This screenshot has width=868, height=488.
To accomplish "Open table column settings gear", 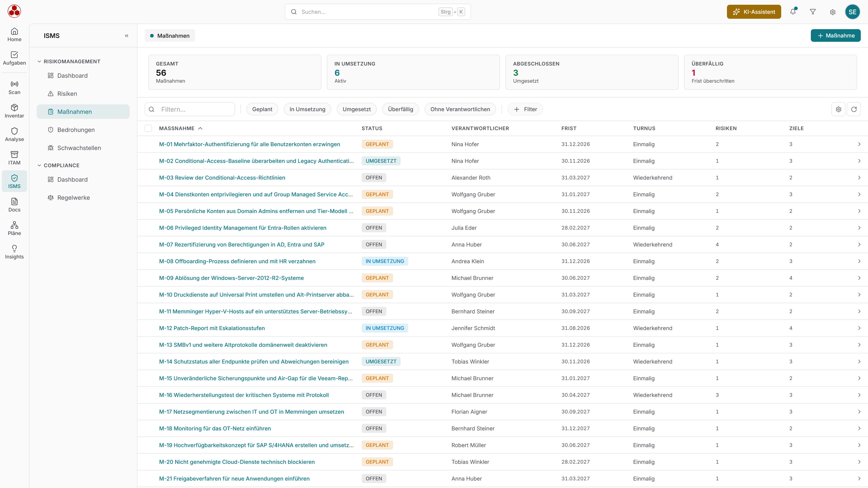I will click(838, 109).
